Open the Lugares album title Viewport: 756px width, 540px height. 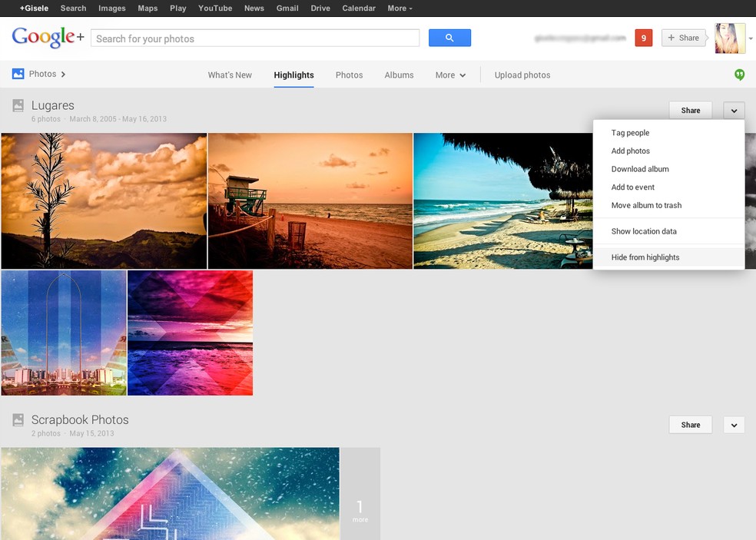[52, 105]
